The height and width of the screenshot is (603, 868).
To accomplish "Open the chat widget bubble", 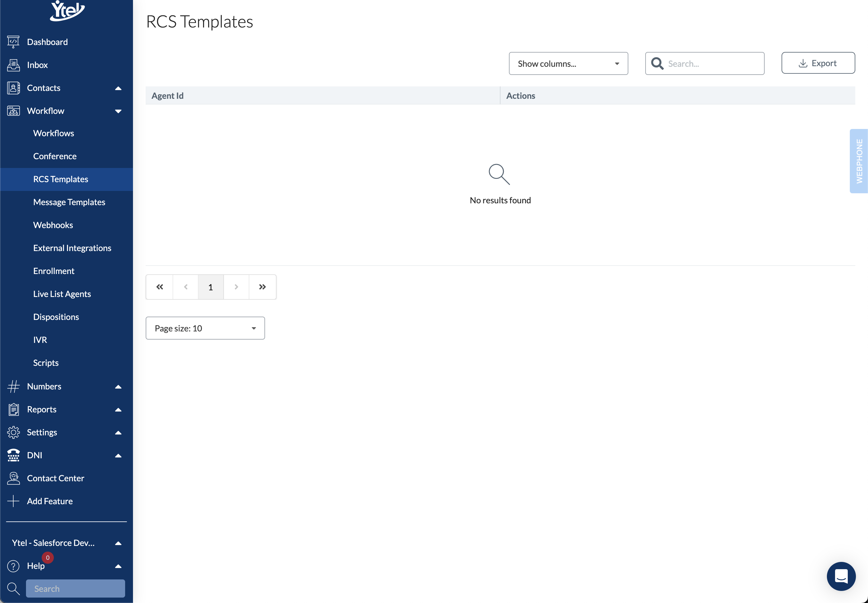I will [x=841, y=576].
